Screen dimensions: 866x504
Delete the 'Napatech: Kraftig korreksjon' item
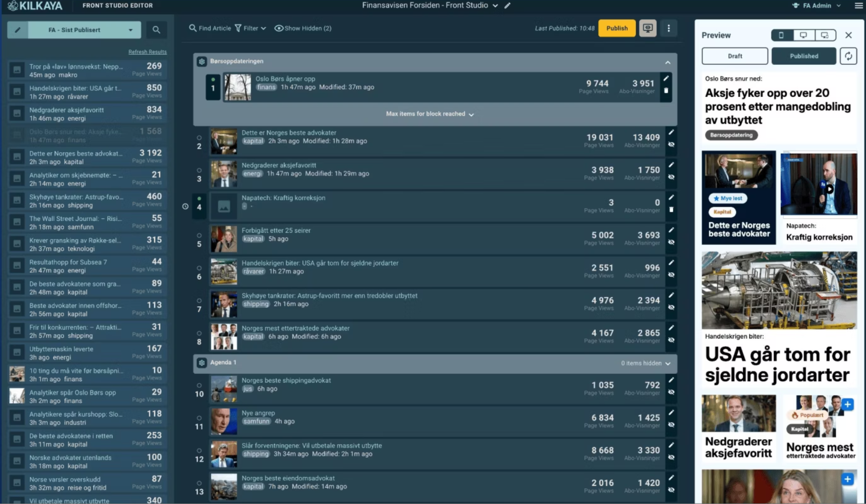coord(671,210)
